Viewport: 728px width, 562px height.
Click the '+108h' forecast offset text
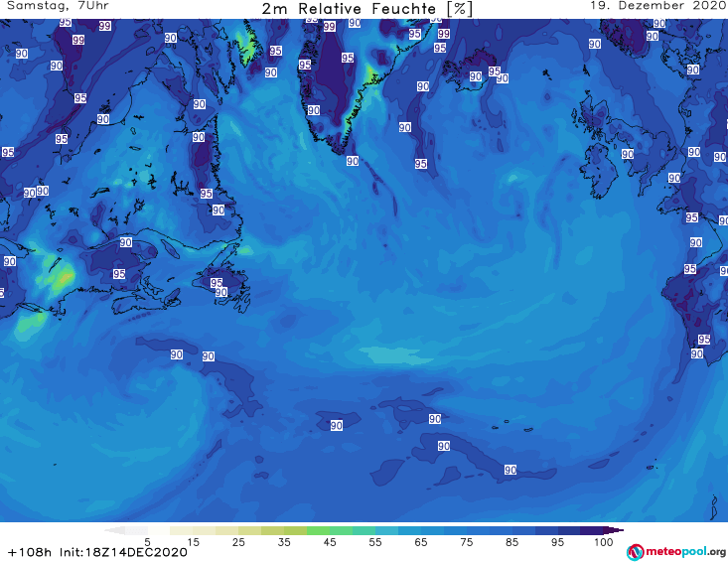(30, 552)
